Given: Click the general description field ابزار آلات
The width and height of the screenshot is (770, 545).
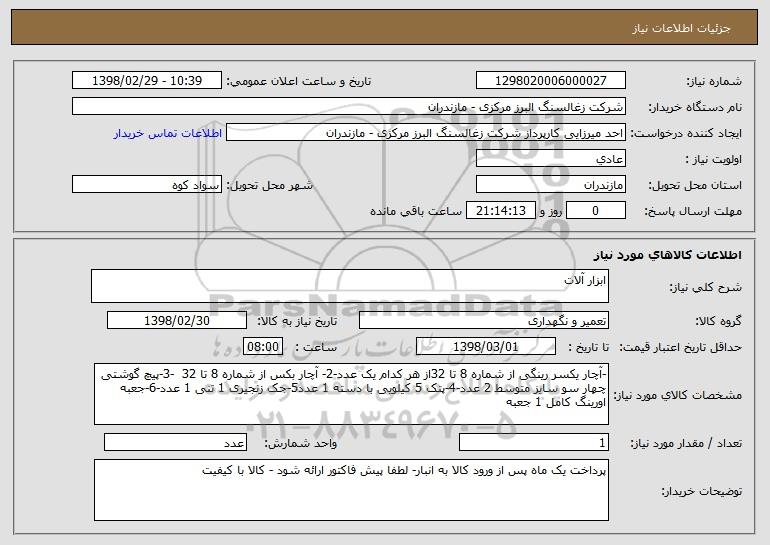Looking at the screenshot, I should (x=350, y=286).
